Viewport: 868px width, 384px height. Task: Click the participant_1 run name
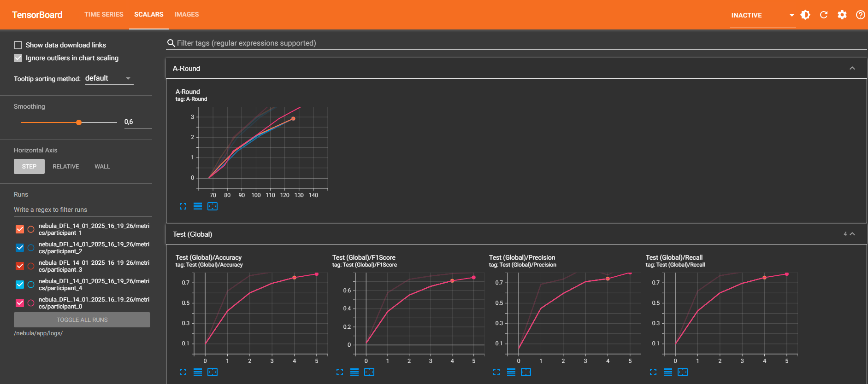pos(94,229)
